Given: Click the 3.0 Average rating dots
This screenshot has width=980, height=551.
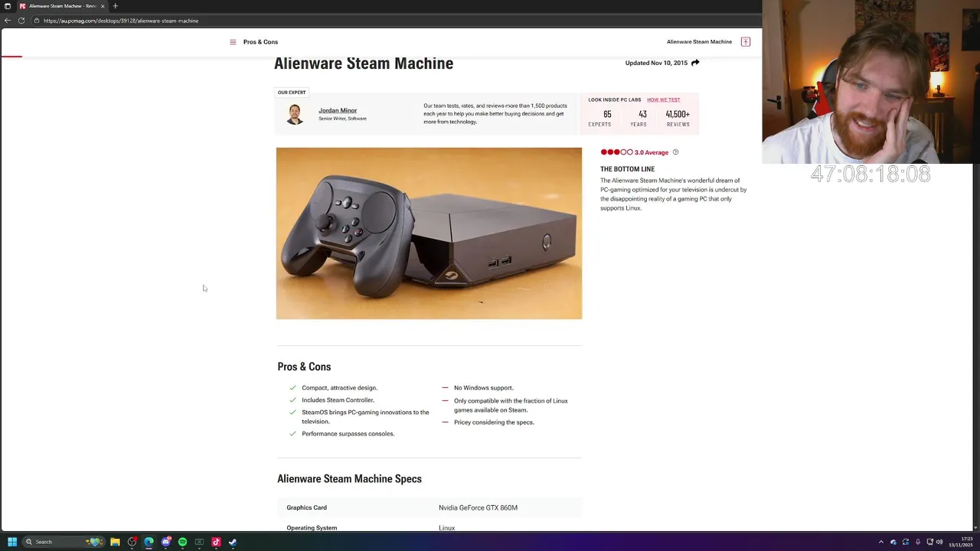Looking at the screenshot, I should [x=616, y=152].
